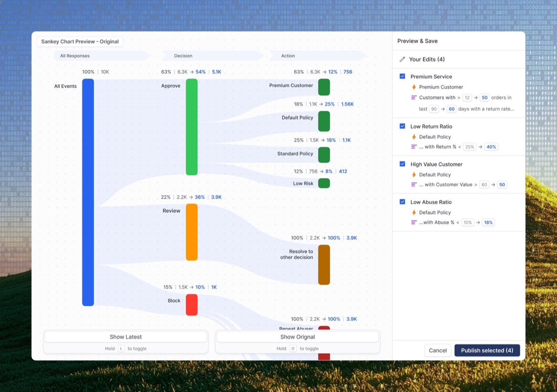The height and width of the screenshot is (392, 557).
Task: Click the 'High Value Customer' edit title
Action: point(436,164)
